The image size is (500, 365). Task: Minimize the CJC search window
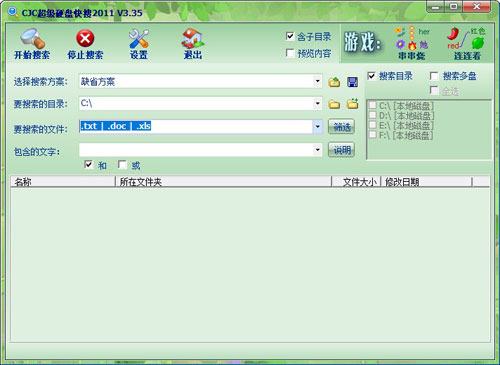[x=436, y=7]
